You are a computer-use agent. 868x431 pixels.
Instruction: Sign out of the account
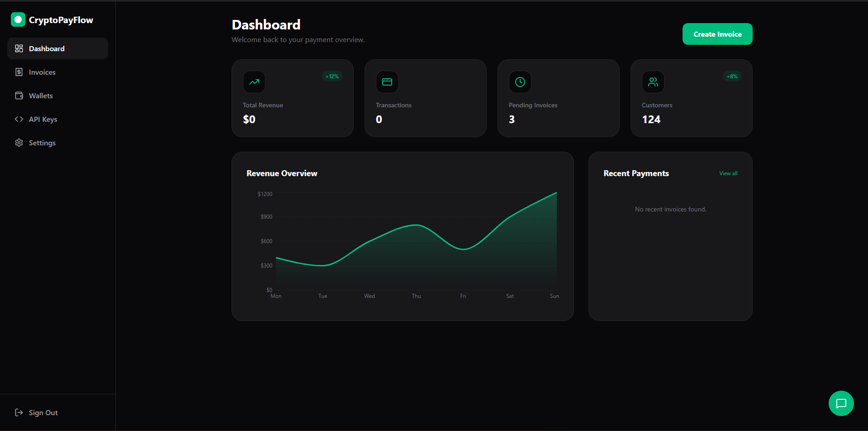[x=43, y=412]
